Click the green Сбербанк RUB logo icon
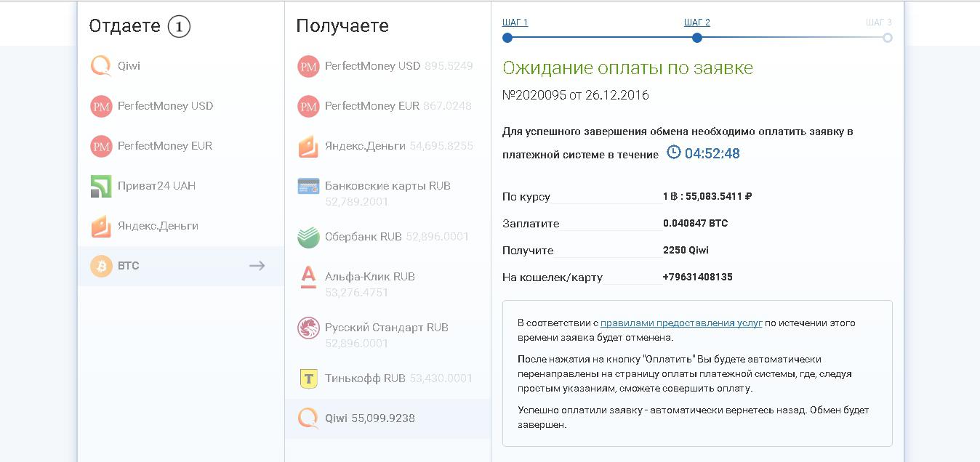980x462 pixels. 309,237
